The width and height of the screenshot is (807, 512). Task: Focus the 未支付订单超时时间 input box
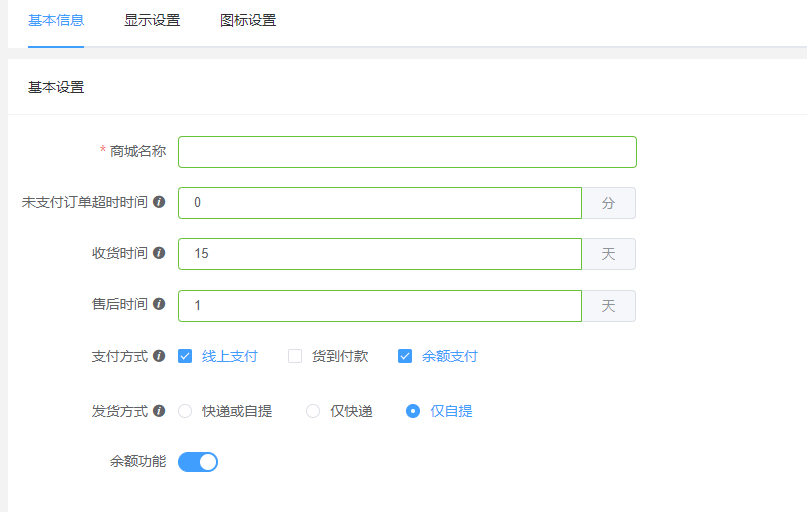tap(380, 203)
